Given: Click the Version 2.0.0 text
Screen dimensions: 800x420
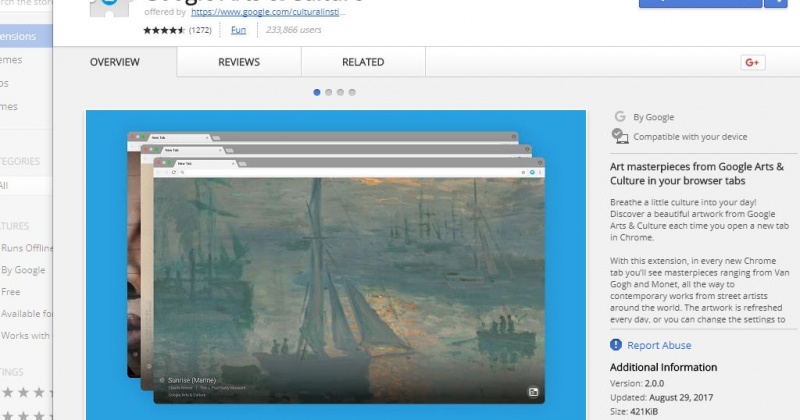Looking at the screenshot, I should [637, 383].
